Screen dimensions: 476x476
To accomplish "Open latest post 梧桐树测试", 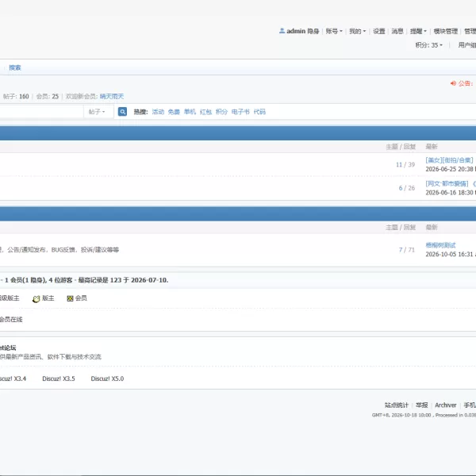I will 440,245.
